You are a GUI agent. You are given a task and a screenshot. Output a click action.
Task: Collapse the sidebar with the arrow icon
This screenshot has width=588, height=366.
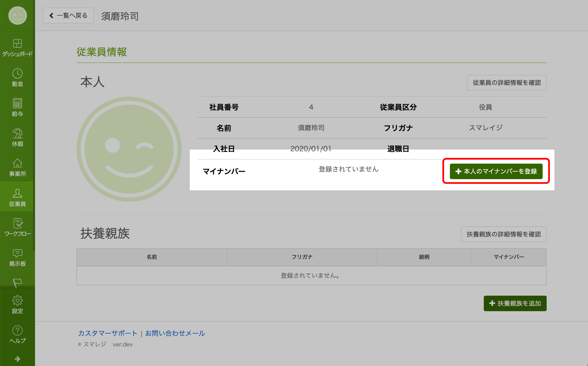coord(17,358)
